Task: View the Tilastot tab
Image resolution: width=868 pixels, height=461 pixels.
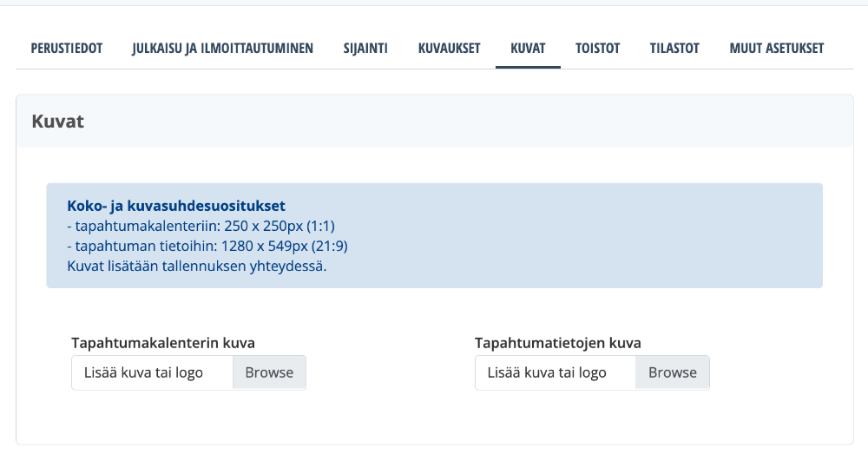Action: point(674,49)
